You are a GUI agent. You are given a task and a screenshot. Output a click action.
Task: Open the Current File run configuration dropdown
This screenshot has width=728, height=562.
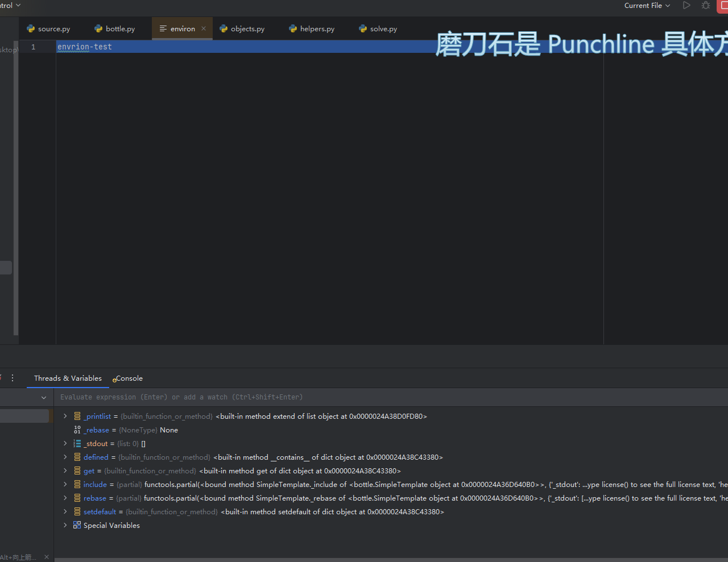pos(647,6)
